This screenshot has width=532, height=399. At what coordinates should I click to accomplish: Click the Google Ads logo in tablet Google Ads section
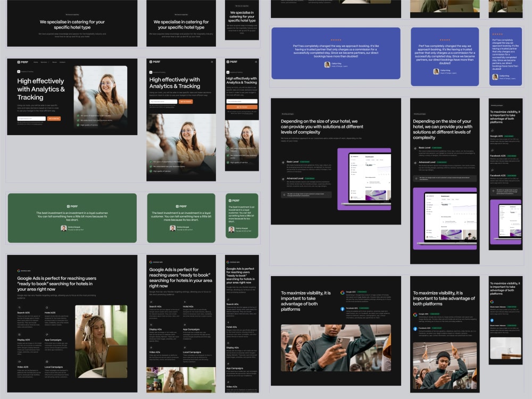[x=151, y=262]
